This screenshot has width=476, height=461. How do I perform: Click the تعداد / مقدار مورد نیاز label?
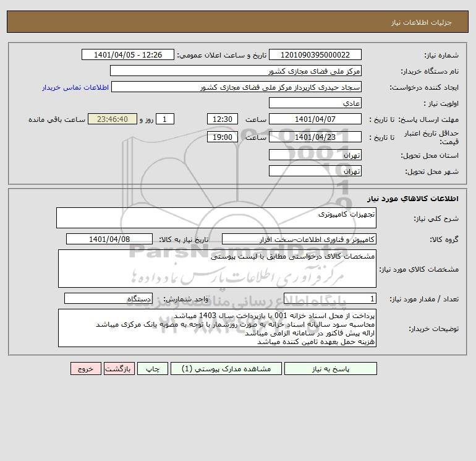coord(424,299)
